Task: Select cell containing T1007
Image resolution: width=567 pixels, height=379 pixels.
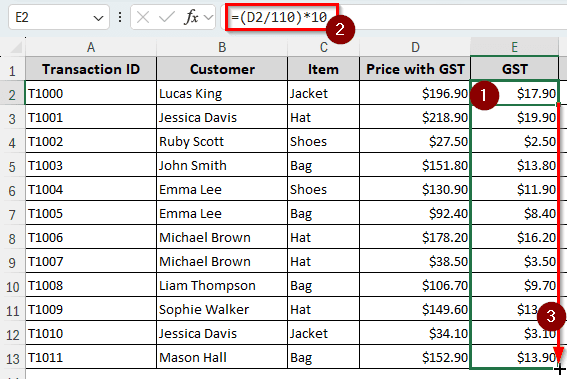Action: tap(91, 261)
